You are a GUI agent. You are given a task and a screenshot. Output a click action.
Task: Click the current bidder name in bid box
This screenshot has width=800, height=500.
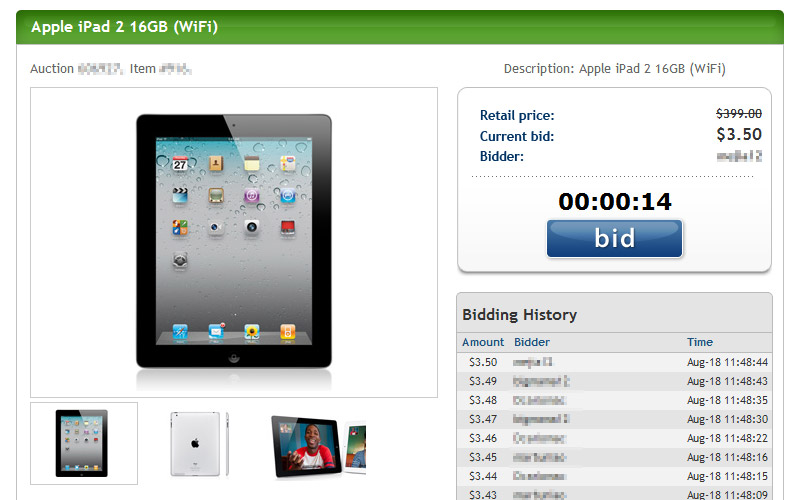pyautogui.click(x=739, y=157)
